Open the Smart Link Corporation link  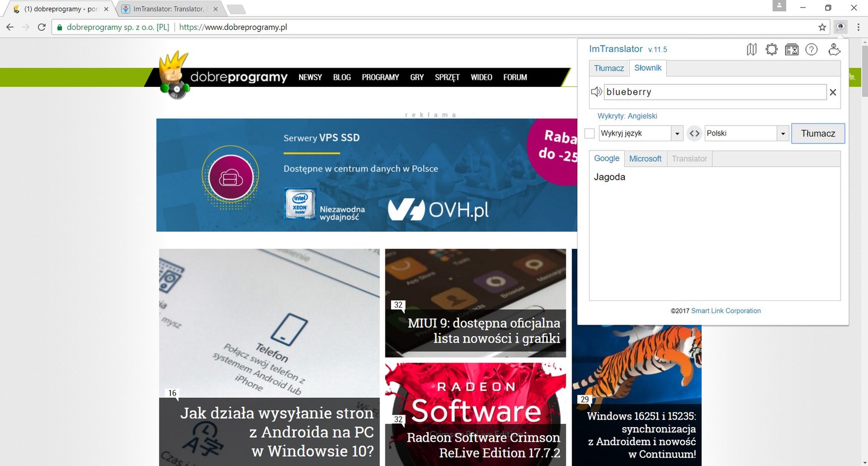coord(726,311)
